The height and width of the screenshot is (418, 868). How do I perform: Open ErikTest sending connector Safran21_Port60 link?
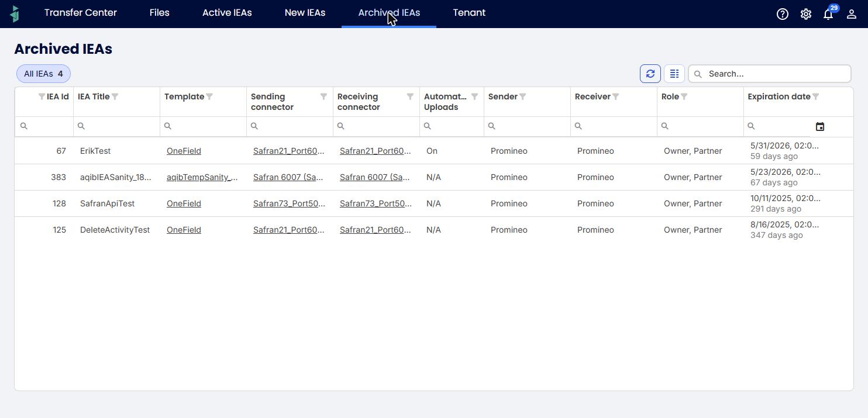click(x=289, y=151)
